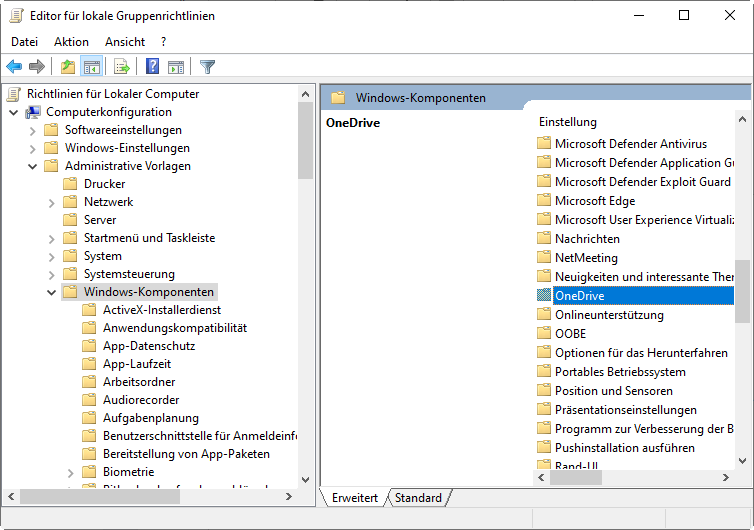The width and height of the screenshot is (754, 530).
Task: Expand the Biometrie tree node
Action: [71, 473]
